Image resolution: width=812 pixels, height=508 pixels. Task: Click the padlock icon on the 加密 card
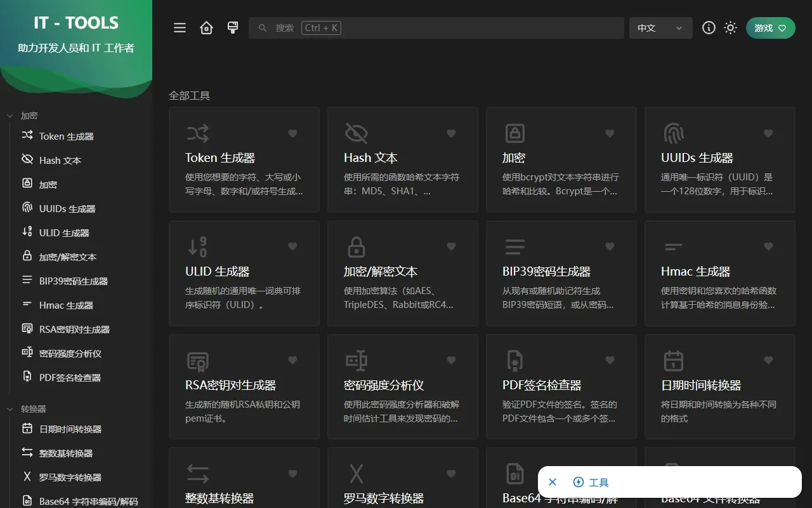click(x=514, y=133)
